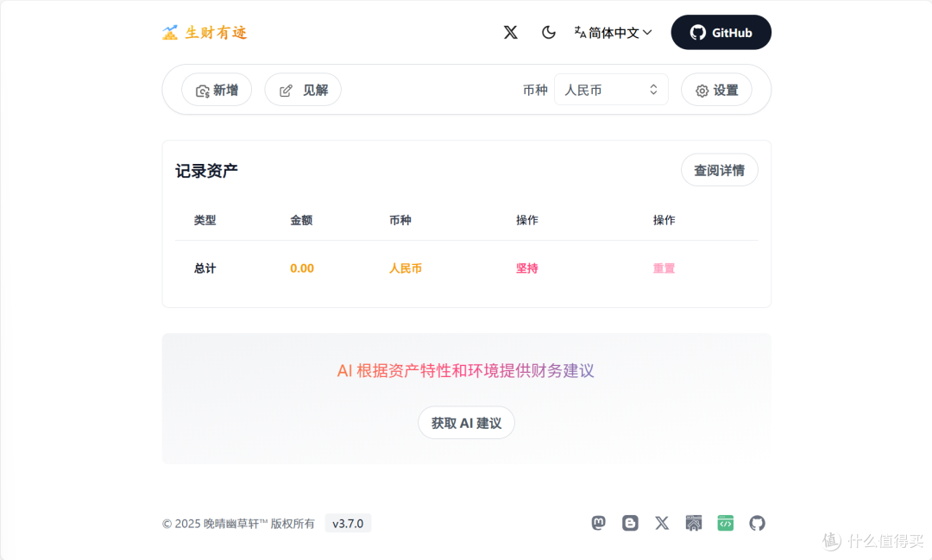Open the Blogger icon in footer
The width and height of the screenshot is (932, 560).
point(630,523)
